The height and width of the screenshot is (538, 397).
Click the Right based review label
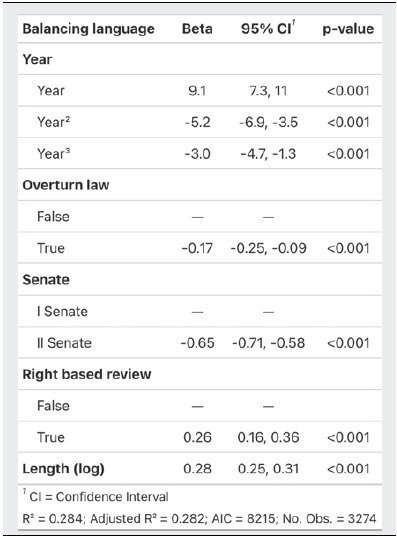coord(87,374)
